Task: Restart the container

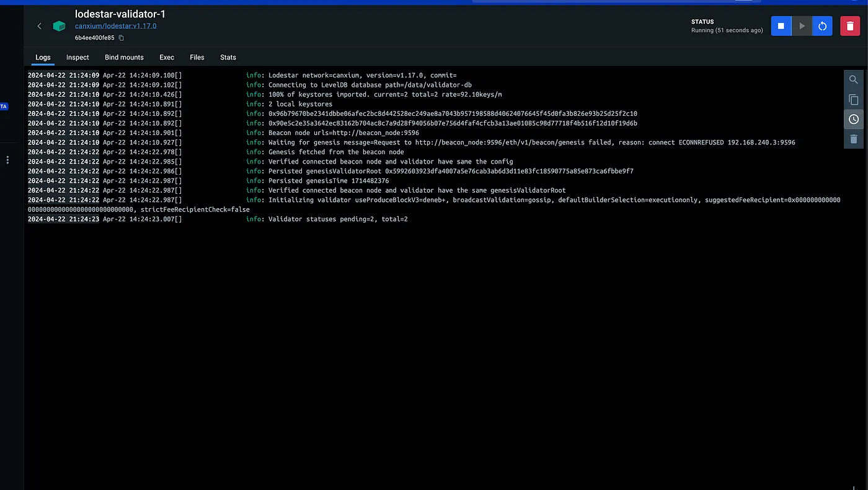Action: pyautogui.click(x=822, y=26)
